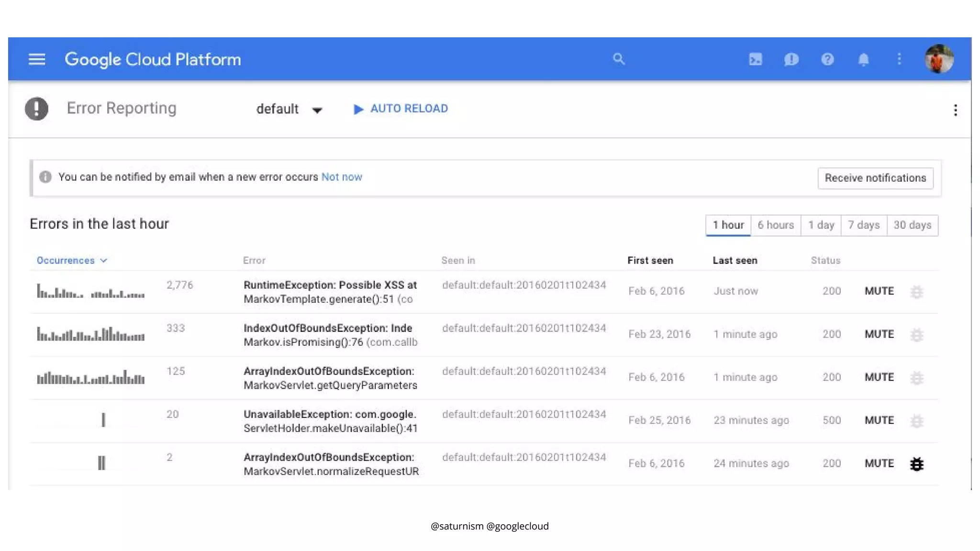Dismiss banner with Not now link

(342, 177)
